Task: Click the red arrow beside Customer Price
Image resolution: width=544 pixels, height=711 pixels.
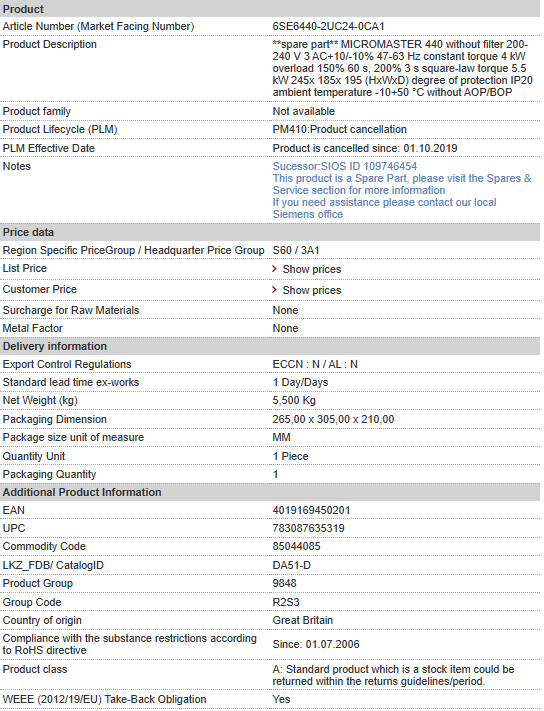Action: (x=274, y=290)
